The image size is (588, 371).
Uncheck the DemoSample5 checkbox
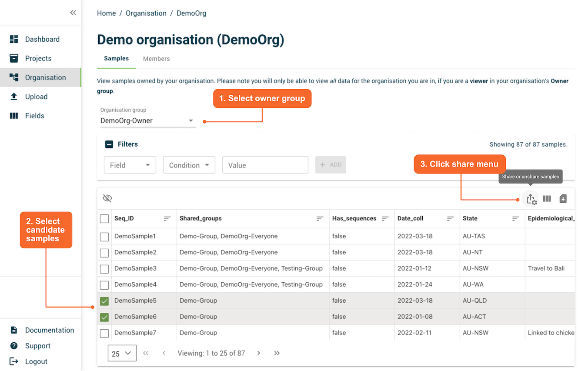click(104, 300)
